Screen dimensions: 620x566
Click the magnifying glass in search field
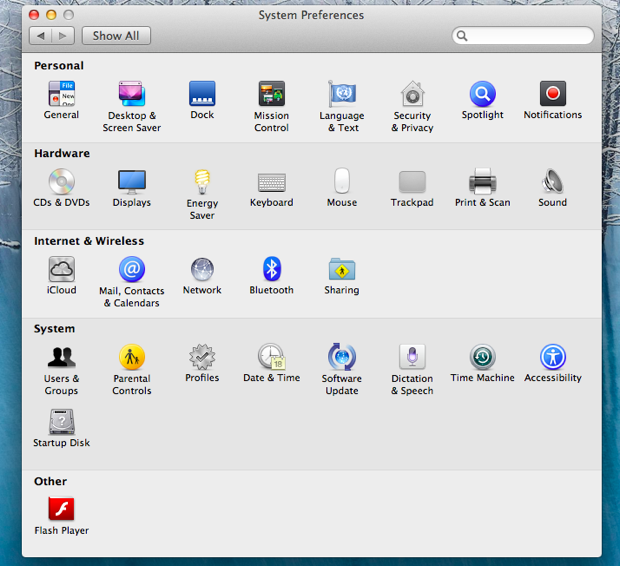coord(462,36)
